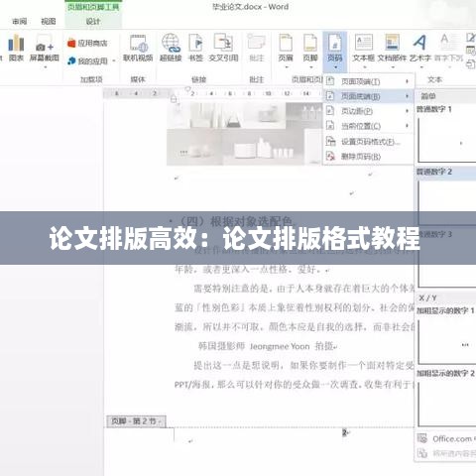This screenshot has height=476, width=476.
Task: Expand 我的应用 dropdown arrow
Action: point(114,60)
